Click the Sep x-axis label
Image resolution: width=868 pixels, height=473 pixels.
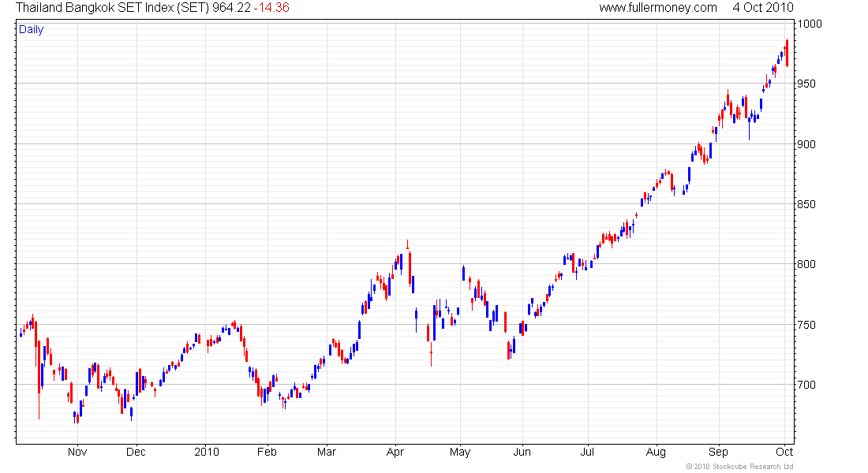click(x=719, y=452)
